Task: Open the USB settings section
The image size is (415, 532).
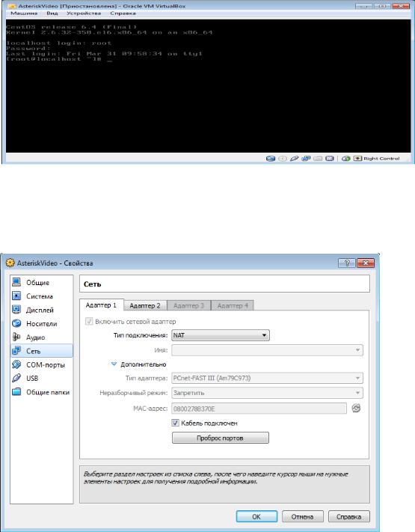Action: pyautogui.click(x=42, y=379)
